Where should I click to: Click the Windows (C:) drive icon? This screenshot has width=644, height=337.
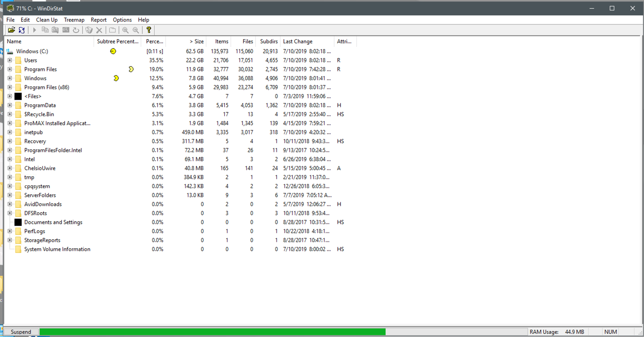[x=10, y=51]
